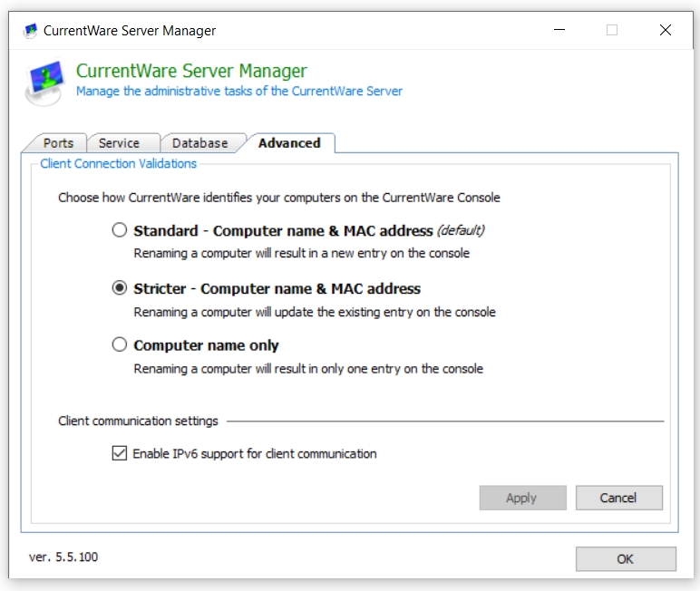
Task: Toggle Enable IPv6 support checkbox
Action: (119, 453)
